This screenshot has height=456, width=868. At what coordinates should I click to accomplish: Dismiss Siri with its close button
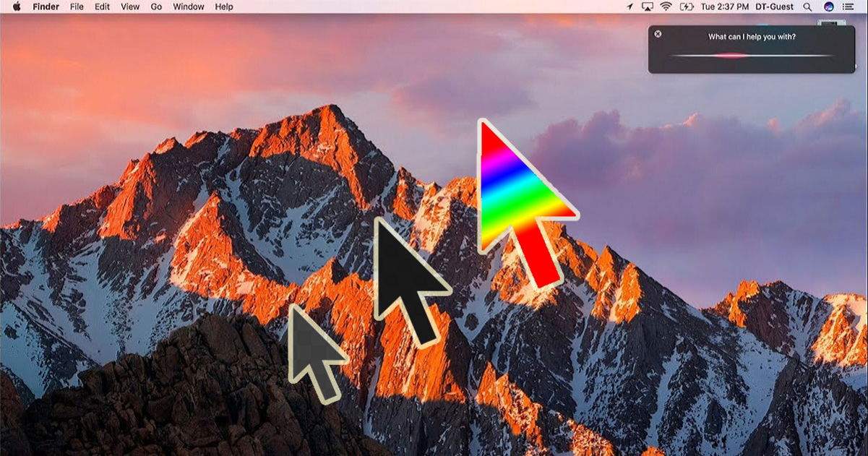click(x=658, y=33)
